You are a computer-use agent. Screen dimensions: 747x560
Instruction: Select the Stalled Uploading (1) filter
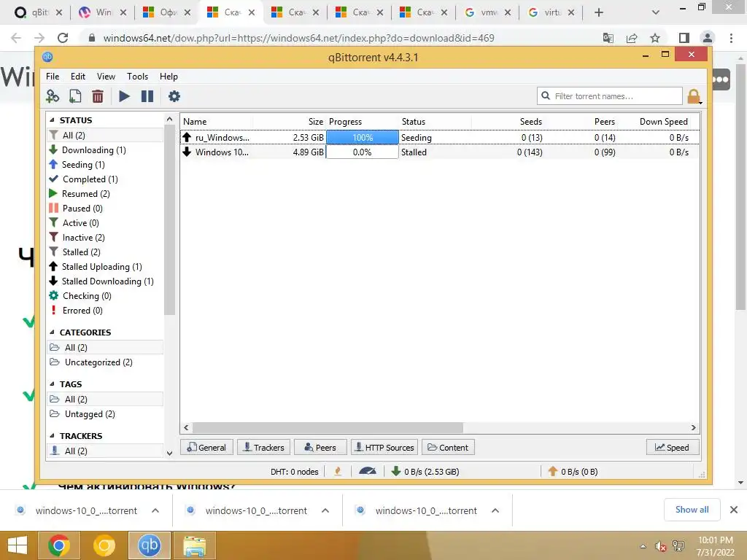(x=102, y=267)
